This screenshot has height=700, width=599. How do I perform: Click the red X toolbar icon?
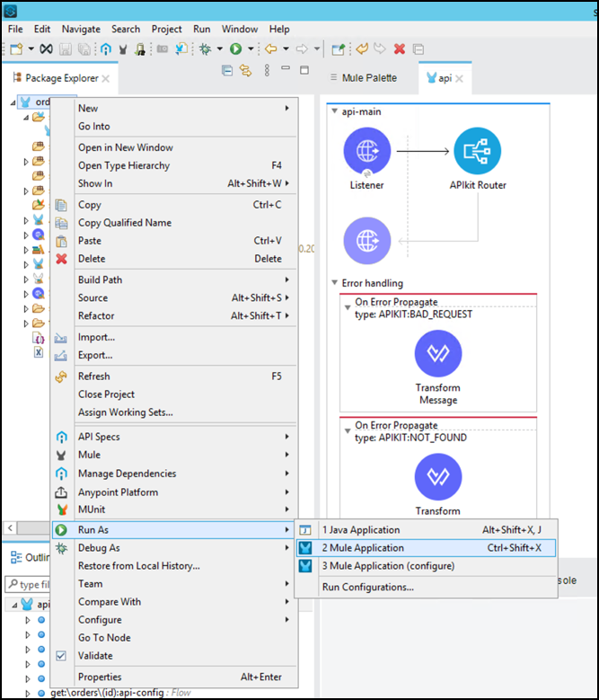click(400, 49)
